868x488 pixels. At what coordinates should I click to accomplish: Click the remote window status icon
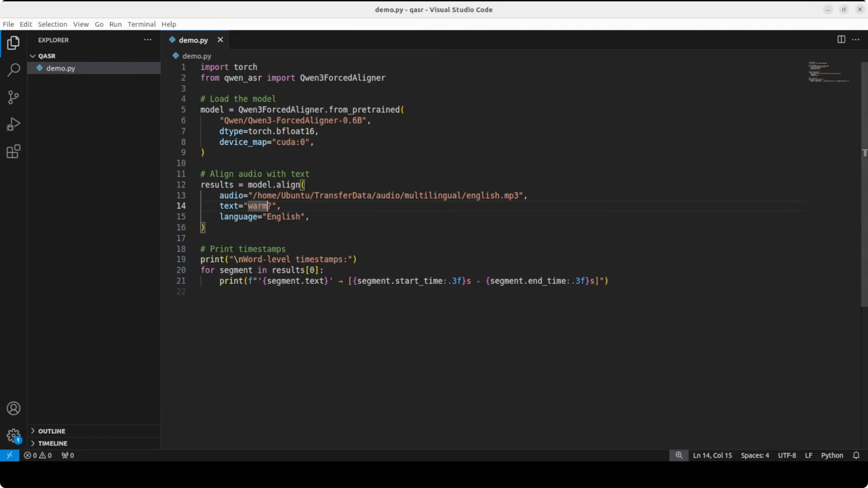[x=9, y=455]
